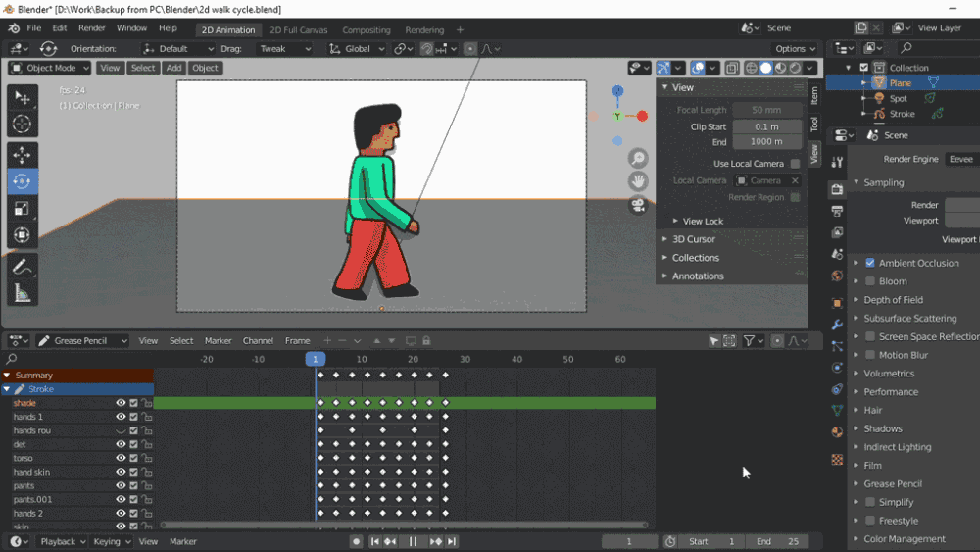
Task: Collapse the Stroke channel group
Action: 7,389
